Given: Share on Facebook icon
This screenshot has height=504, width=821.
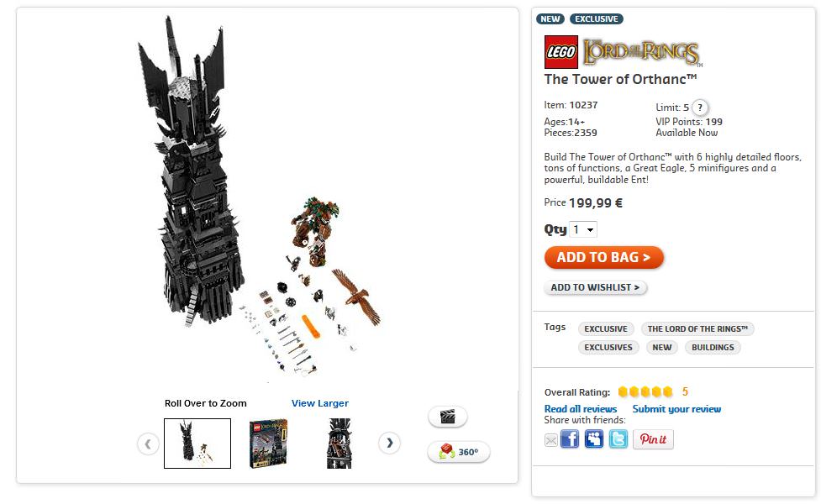Looking at the screenshot, I should [570, 438].
